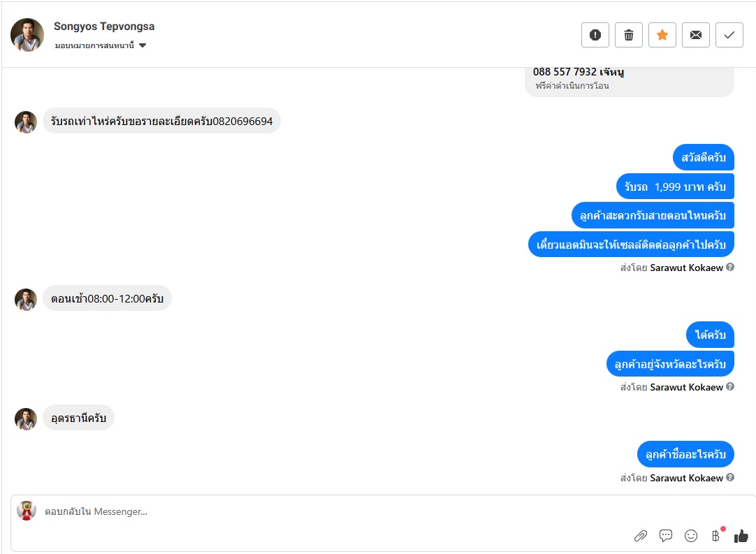Expand the assign conversation dropdown arrow
The width and height of the screenshot is (756, 554).
143,45
